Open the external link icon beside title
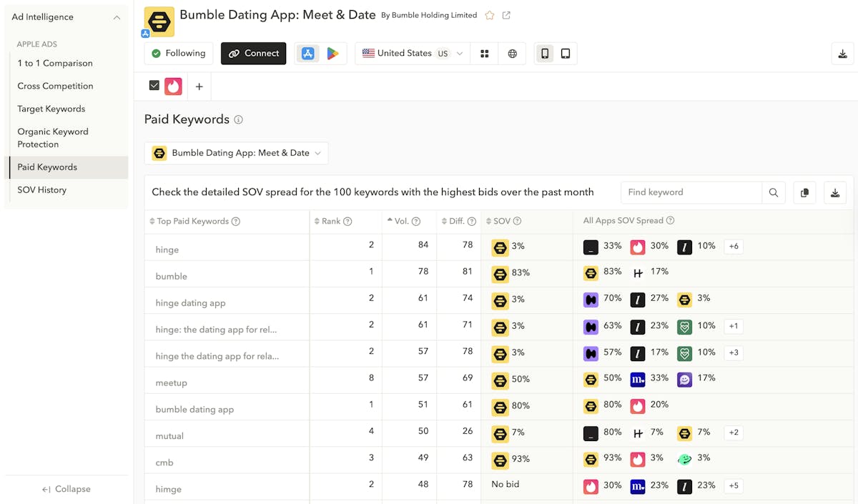 506,15
